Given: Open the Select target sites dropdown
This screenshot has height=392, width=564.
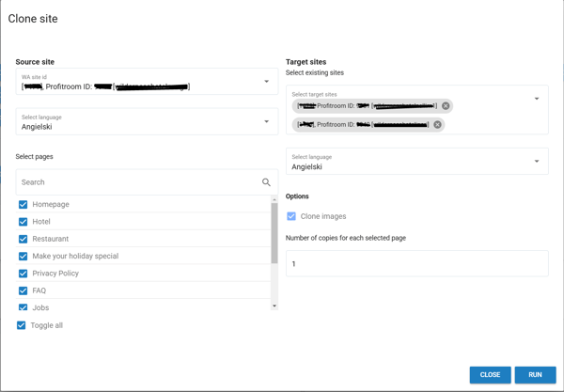Looking at the screenshot, I should coord(537,99).
